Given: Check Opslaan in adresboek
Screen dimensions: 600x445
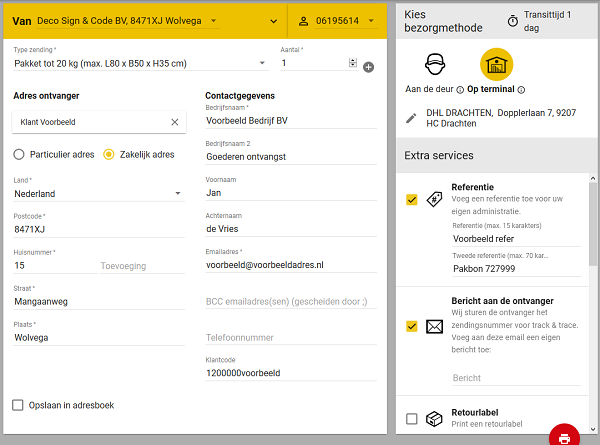Looking at the screenshot, I should (x=18, y=405).
